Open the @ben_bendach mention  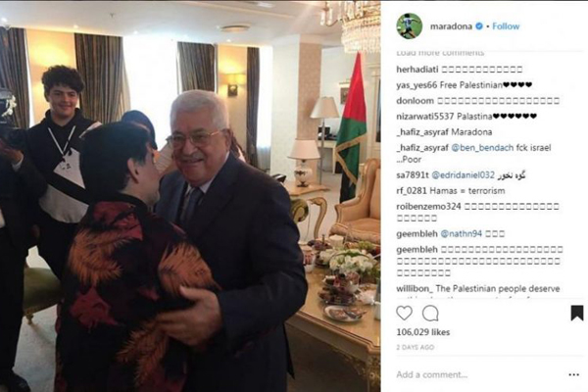[482, 148]
